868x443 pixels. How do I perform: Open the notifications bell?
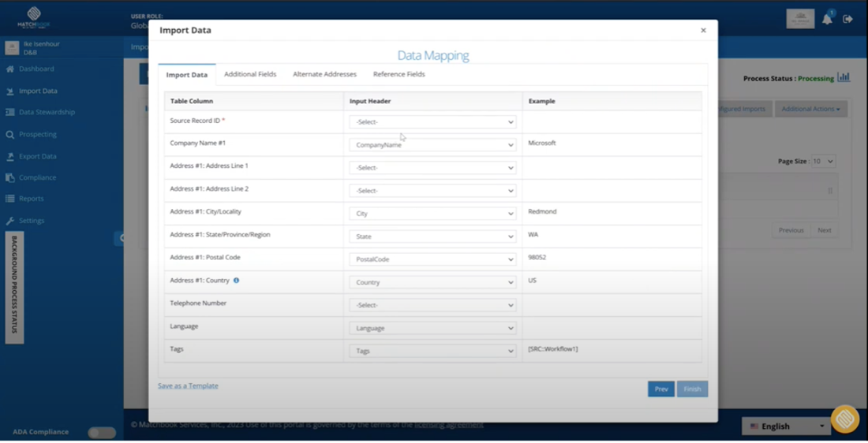(827, 20)
